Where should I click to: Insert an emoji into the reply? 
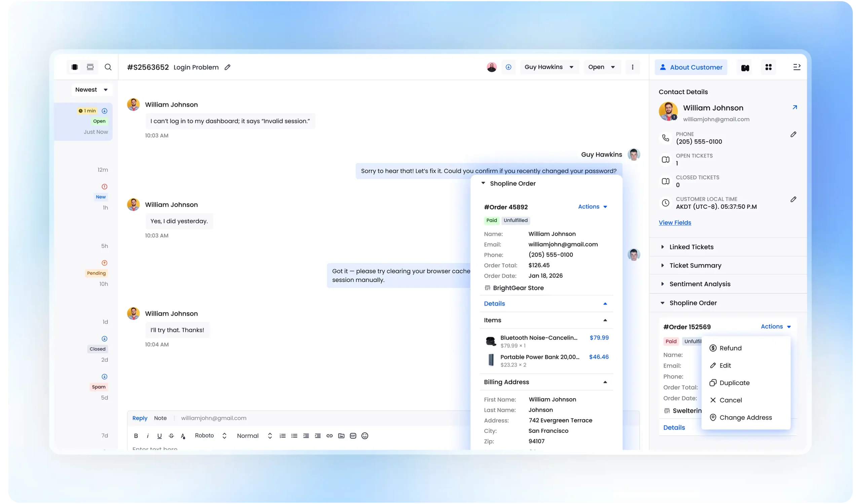tap(365, 436)
